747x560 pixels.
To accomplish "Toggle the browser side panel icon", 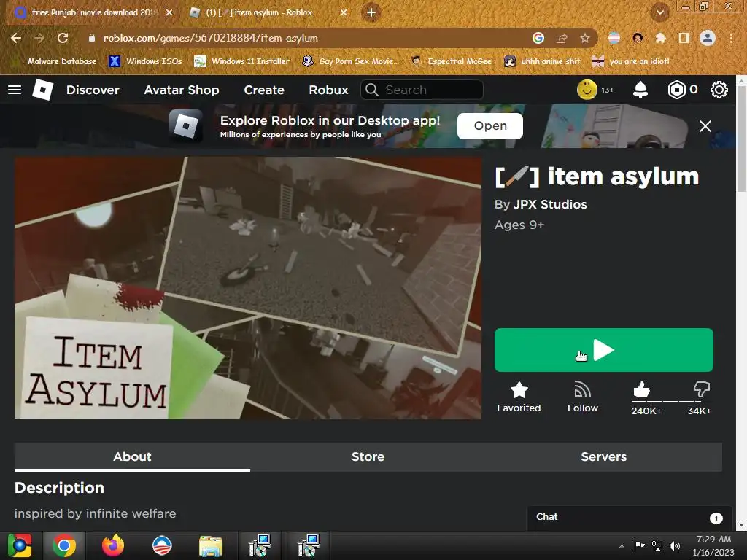I will (684, 38).
